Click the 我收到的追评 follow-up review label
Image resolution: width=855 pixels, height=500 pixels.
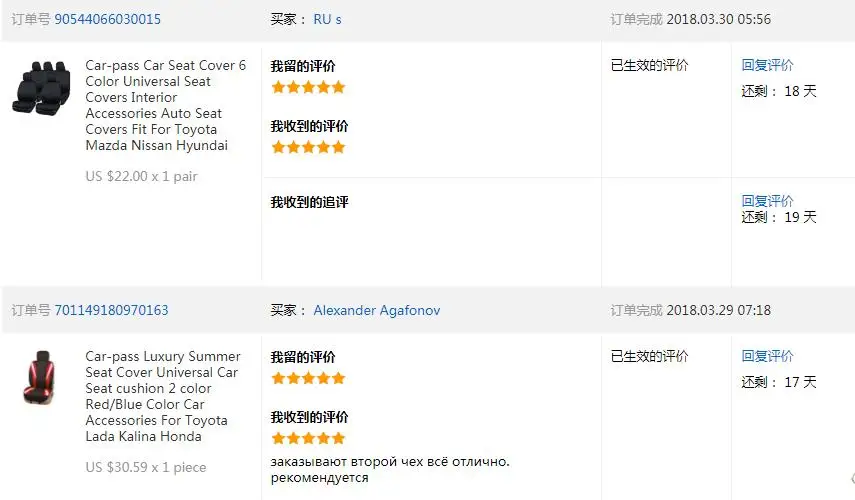pos(309,202)
